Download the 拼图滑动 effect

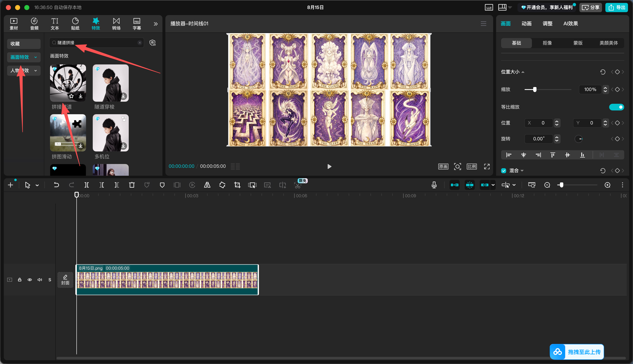coord(81,146)
